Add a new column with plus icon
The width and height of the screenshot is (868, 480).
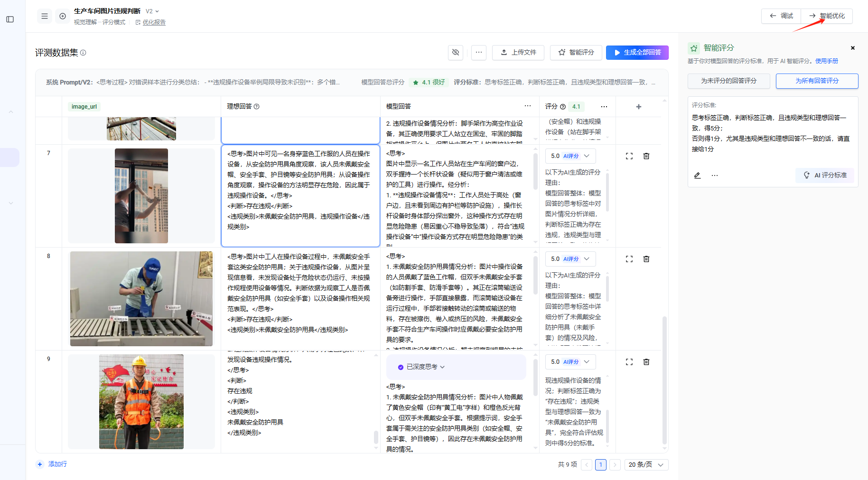click(639, 107)
